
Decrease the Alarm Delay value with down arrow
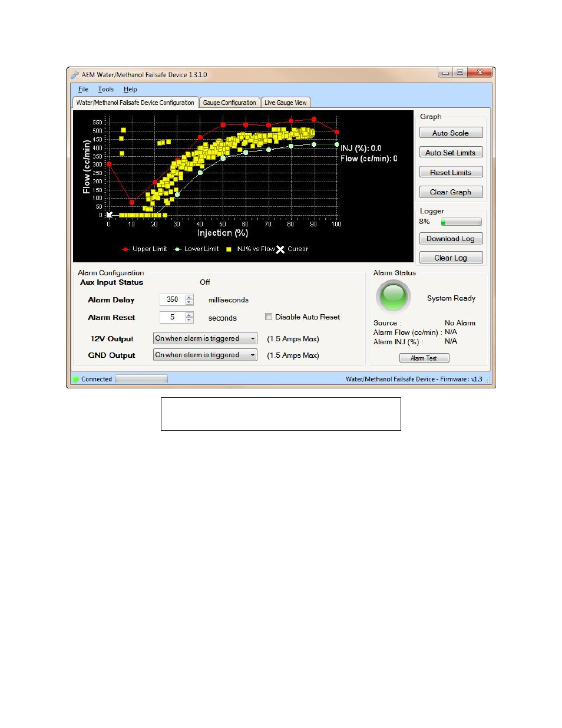point(189,302)
